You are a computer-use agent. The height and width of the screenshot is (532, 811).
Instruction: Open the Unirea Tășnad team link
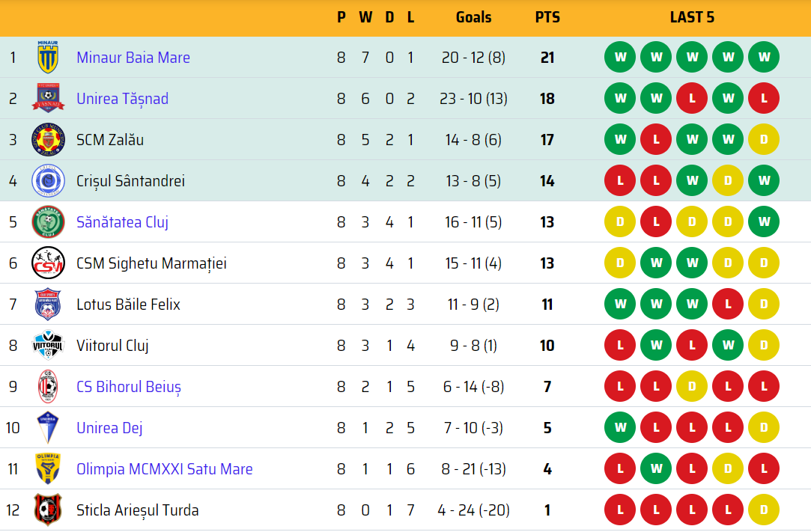122,99
